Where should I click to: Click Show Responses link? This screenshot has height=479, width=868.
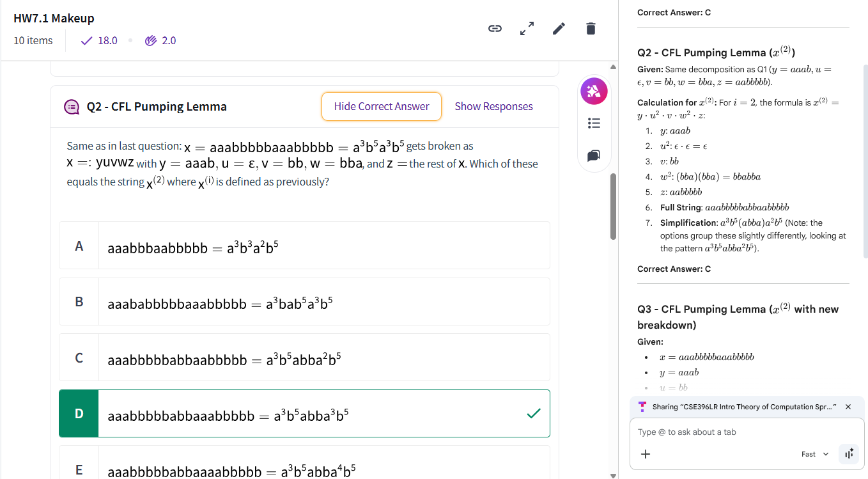[493, 106]
